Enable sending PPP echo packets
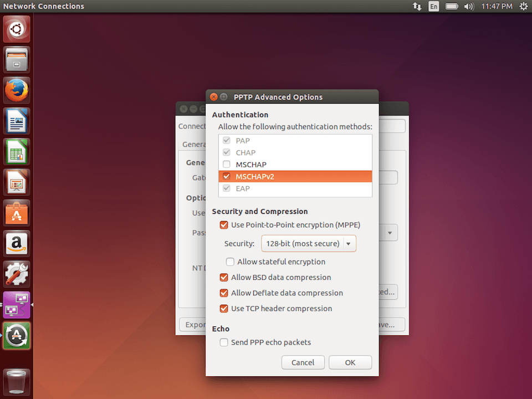 coord(224,342)
